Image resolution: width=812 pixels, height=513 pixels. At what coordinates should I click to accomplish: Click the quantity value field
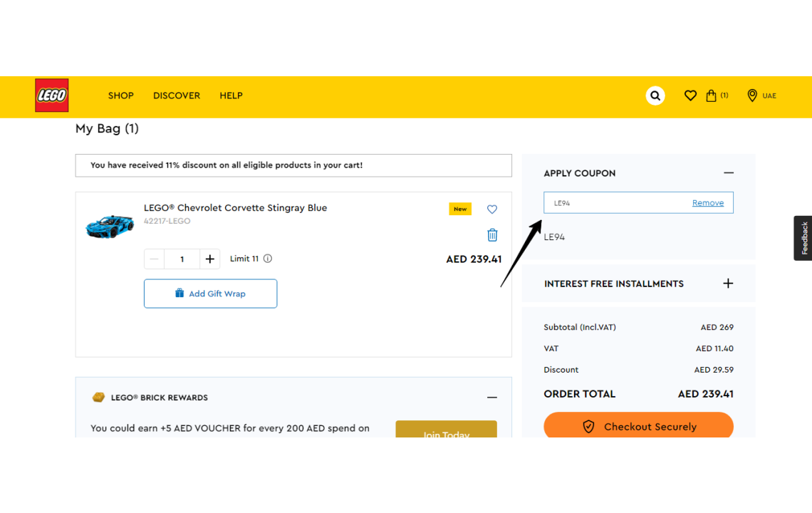[182, 259]
